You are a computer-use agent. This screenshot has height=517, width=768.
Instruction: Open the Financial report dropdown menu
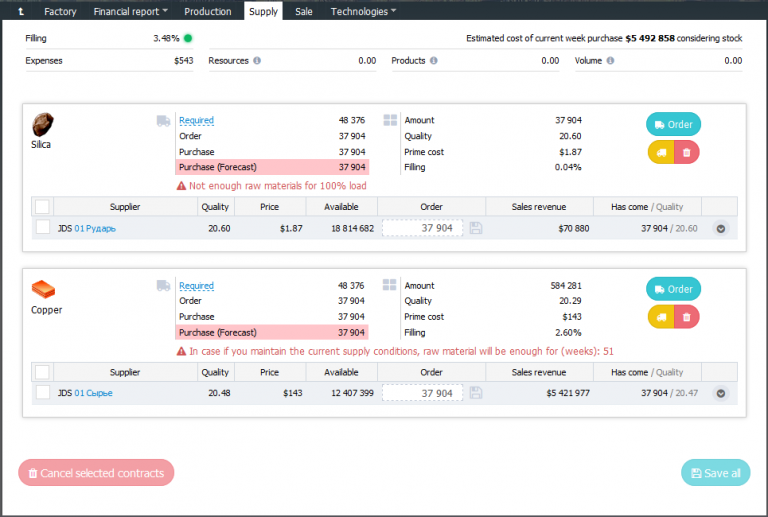coord(130,12)
